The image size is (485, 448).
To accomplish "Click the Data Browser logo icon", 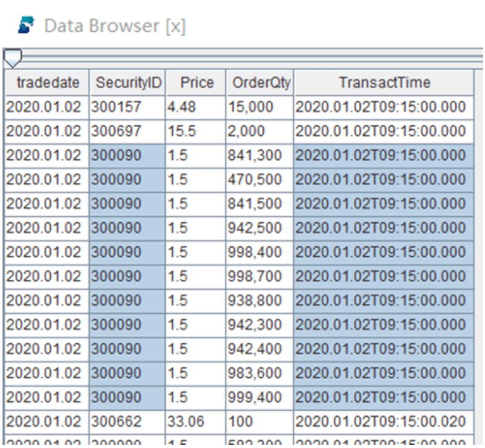I will click(26, 26).
